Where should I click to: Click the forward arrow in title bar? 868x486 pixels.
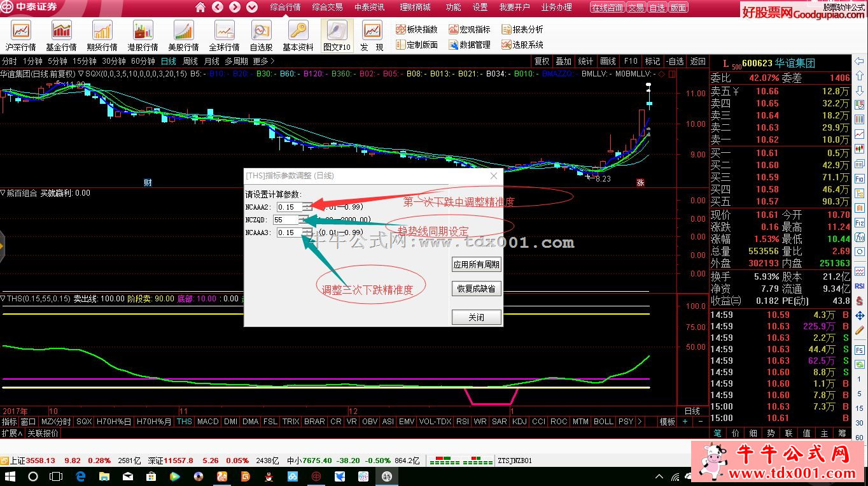235,8
